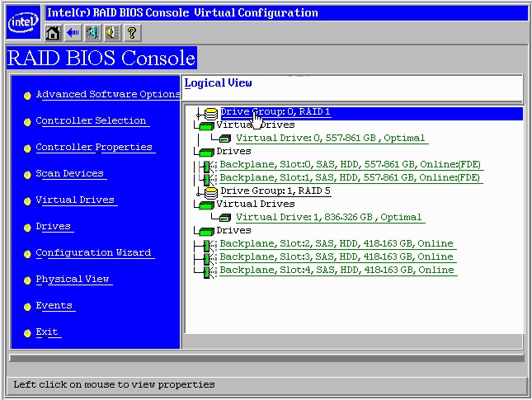Open Controller Selection
Screen dimensions: 532x400
91,120
